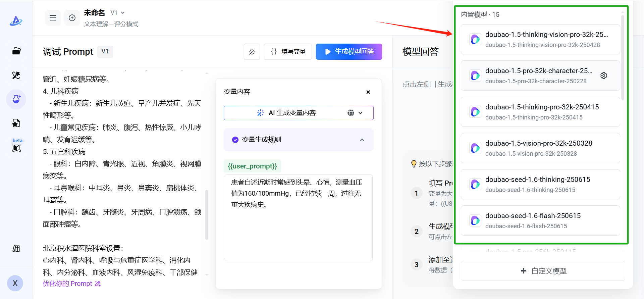Open the book library icon in sidebar
Viewport: 644px width, 299px height.
[x=16, y=249]
